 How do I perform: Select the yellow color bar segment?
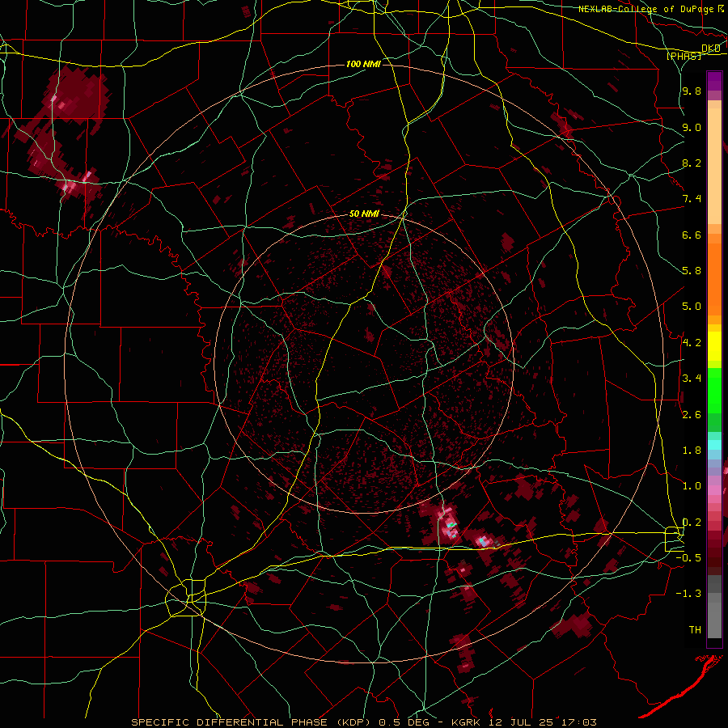click(714, 346)
